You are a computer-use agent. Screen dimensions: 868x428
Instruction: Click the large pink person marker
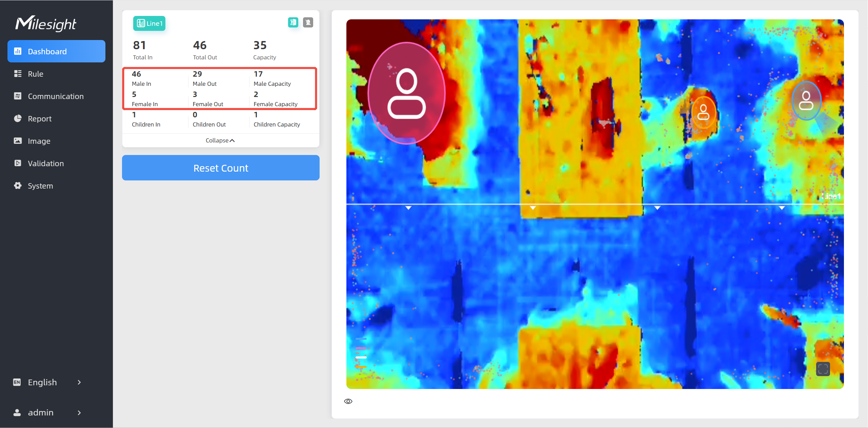[x=406, y=93]
